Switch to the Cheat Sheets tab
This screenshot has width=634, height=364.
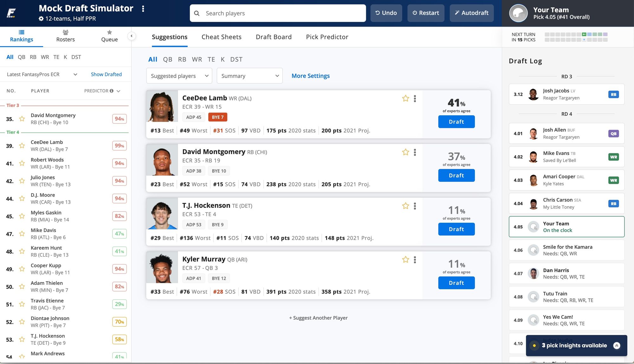tap(221, 36)
